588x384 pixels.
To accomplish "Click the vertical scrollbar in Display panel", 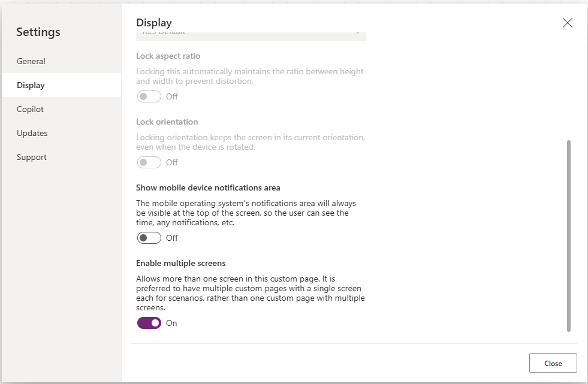I will click(x=568, y=235).
